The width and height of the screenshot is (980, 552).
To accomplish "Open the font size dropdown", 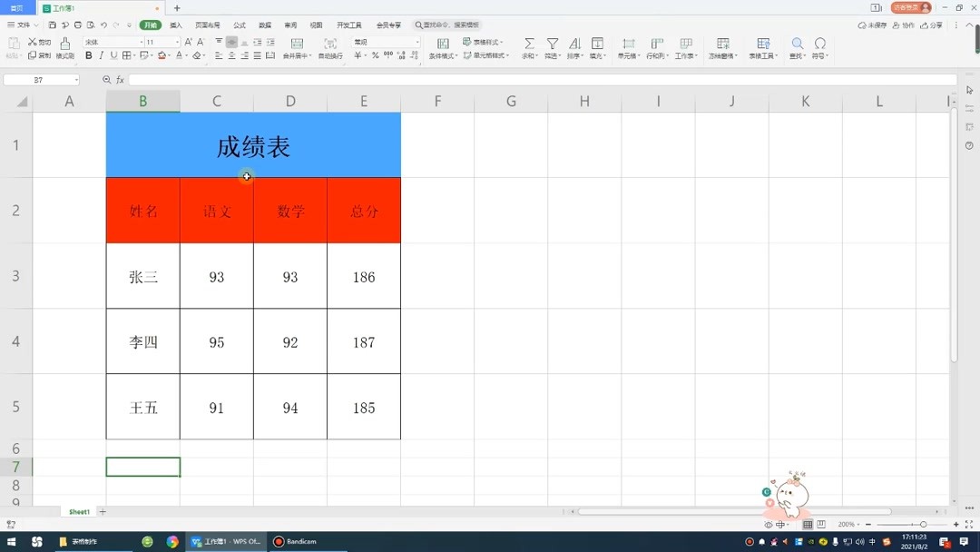I will [x=178, y=41].
